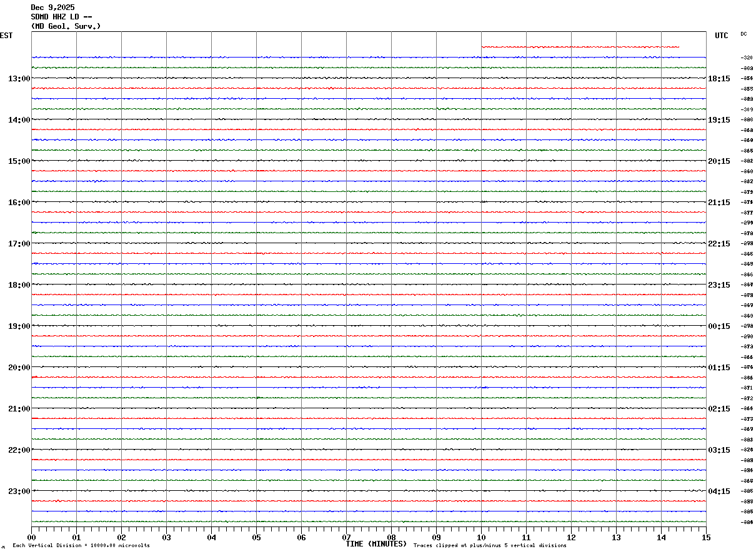Click the 01:15 UTC time label

tap(719, 368)
